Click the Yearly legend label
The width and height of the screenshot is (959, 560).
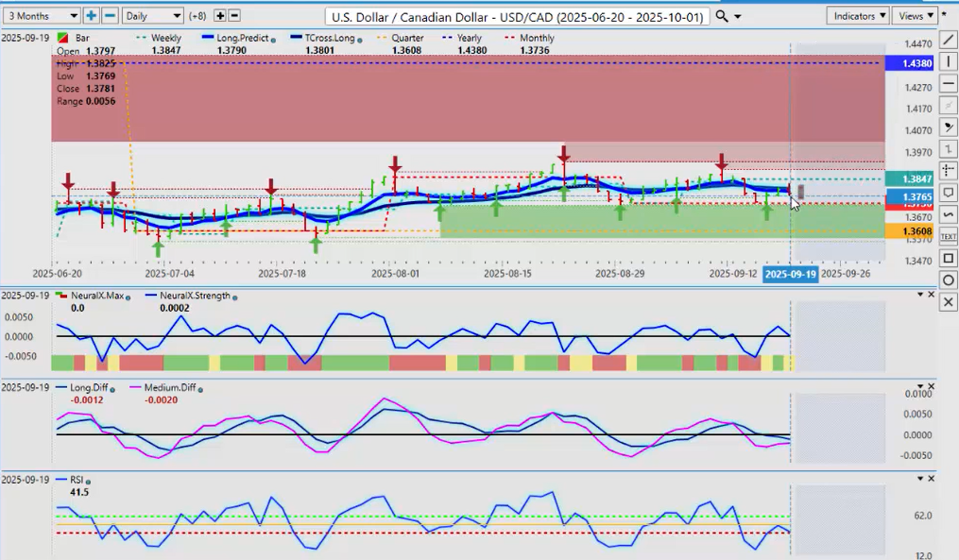[x=470, y=38]
